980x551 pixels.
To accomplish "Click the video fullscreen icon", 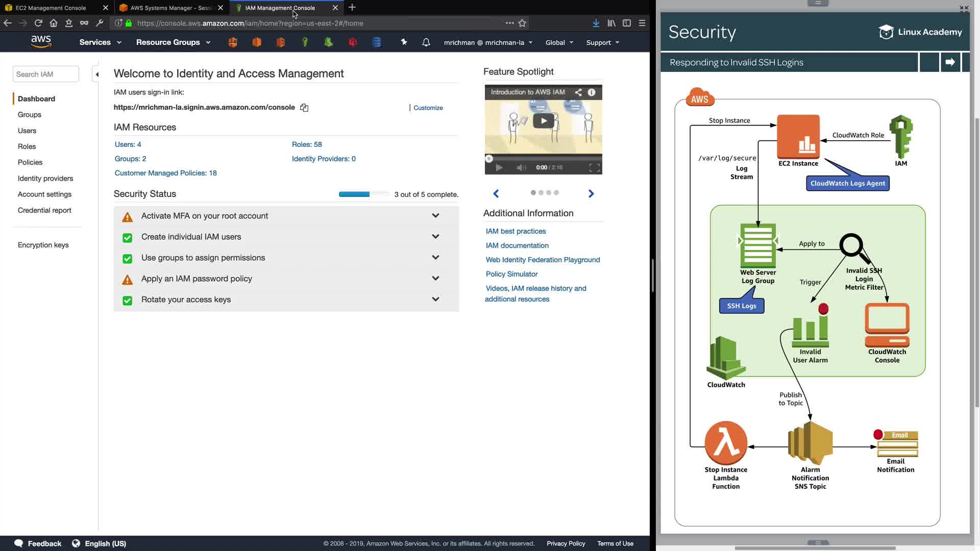I will 594,167.
